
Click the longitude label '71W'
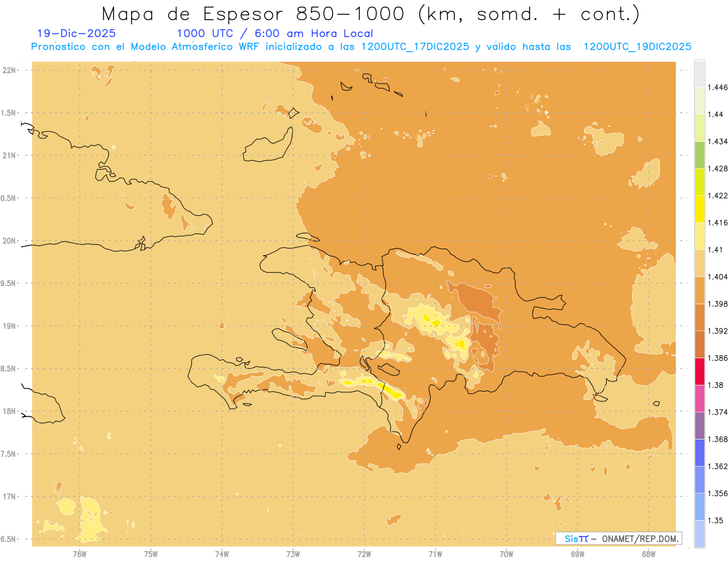435,554
